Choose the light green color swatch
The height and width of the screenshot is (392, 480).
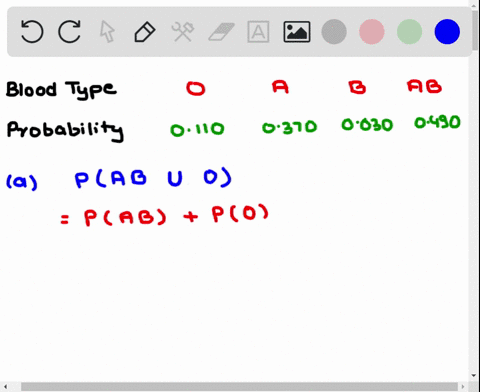[x=409, y=32]
